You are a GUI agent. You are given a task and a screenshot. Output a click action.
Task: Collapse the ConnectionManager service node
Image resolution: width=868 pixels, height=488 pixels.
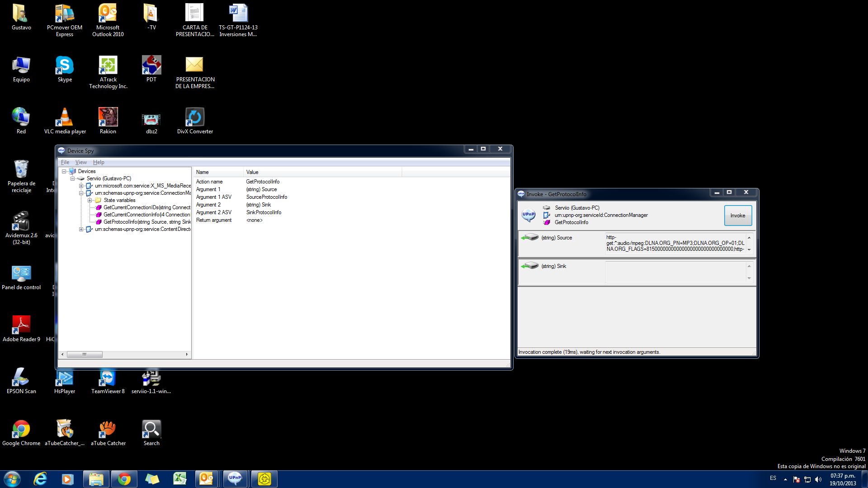81,193
